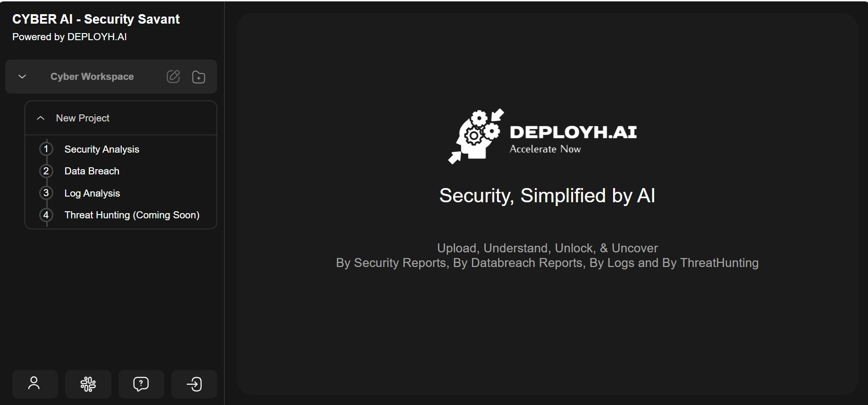This screenshot has height=405, width=868.
Task: Click step number 2 circle marker
Action: click(46, 171)
